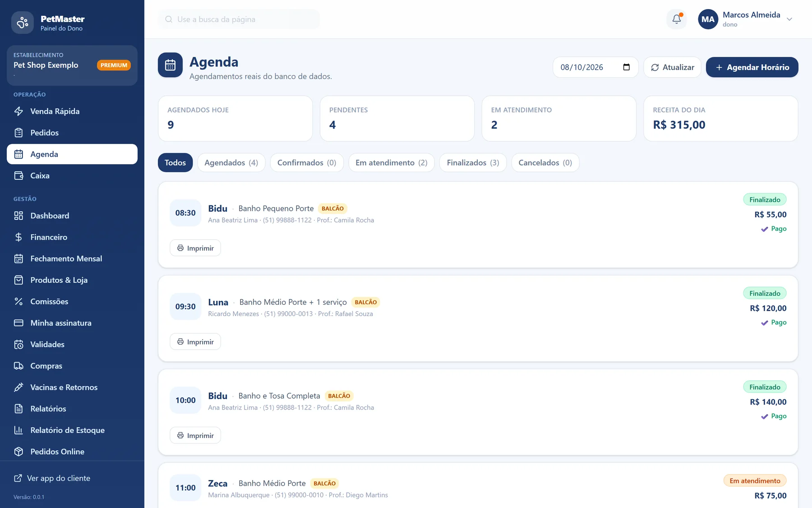Open Pedidos clipboard icon in sidebar
This screenshot has height=508, width=812.
(18, 133)
